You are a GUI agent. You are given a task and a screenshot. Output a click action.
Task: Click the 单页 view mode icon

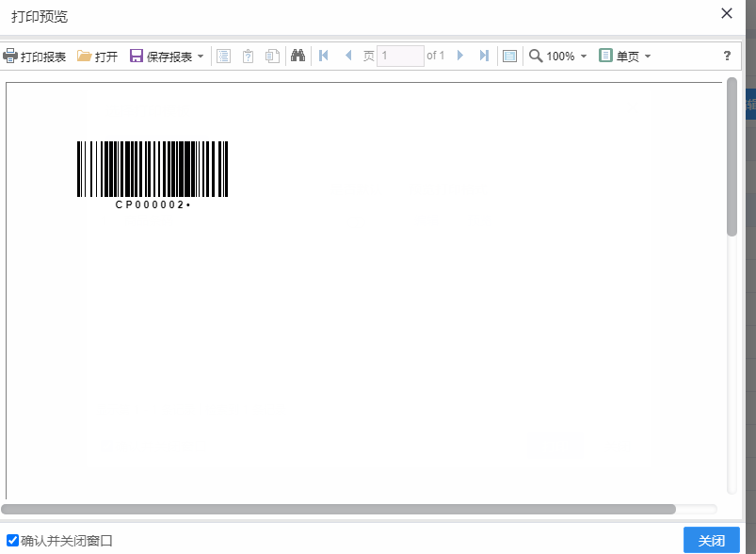pyautogui.click(x=605, y=56)
